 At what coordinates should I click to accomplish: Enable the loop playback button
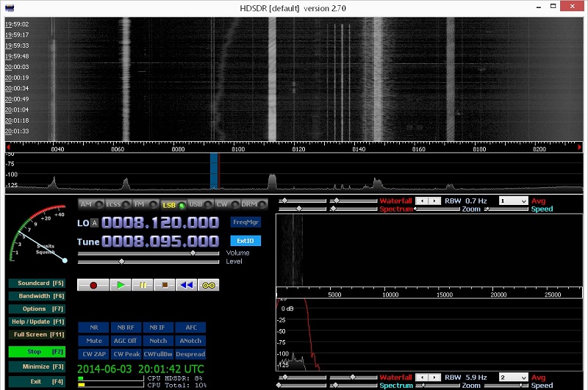(x=209, y=285)
